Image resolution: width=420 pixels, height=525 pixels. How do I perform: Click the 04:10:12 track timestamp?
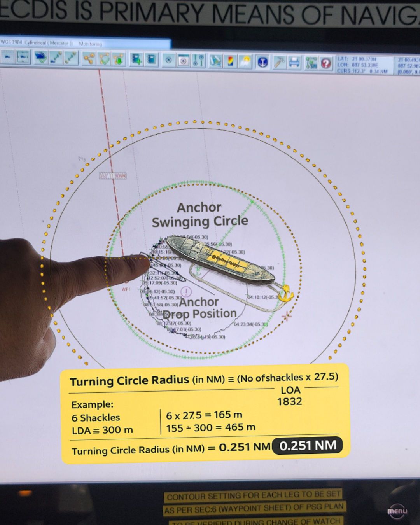coord(263,297)
